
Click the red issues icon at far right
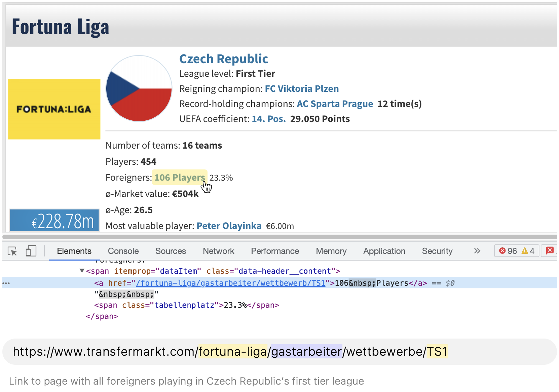pyautogui.click(x=550, y=251)
